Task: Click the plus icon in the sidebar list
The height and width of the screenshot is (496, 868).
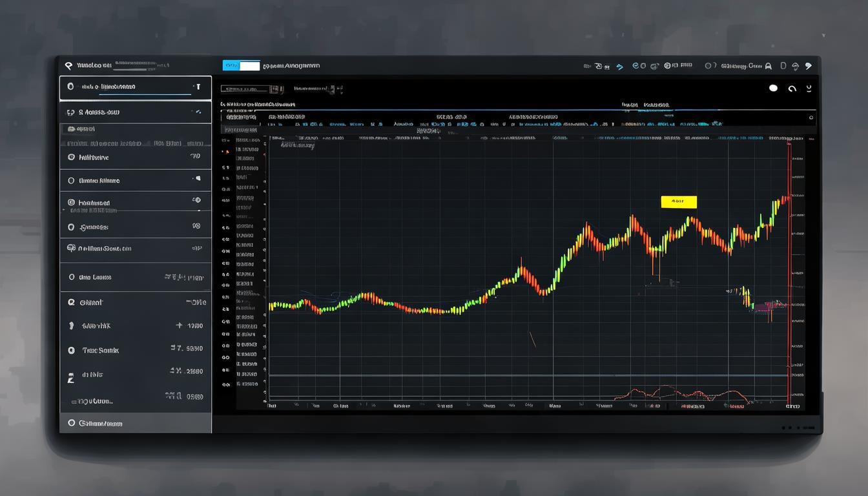Action: tap(179, 325)
